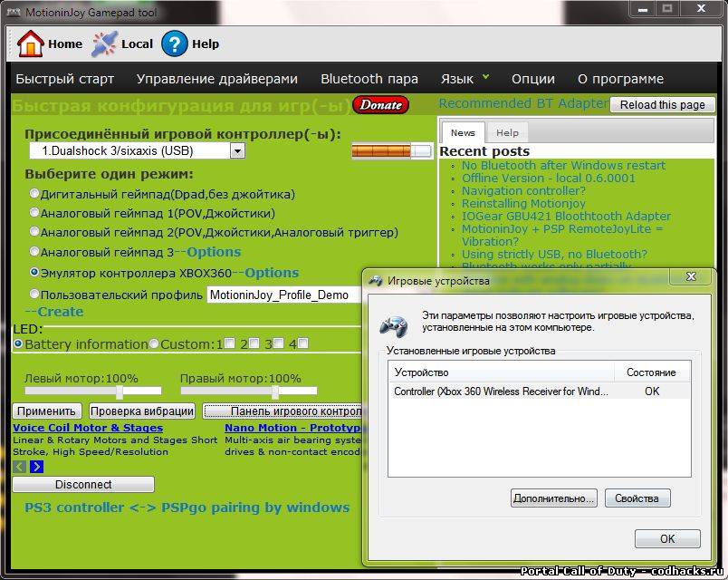Open No Bluetooth after Windows restart post
728x580 pixels.
coord(563,166)
